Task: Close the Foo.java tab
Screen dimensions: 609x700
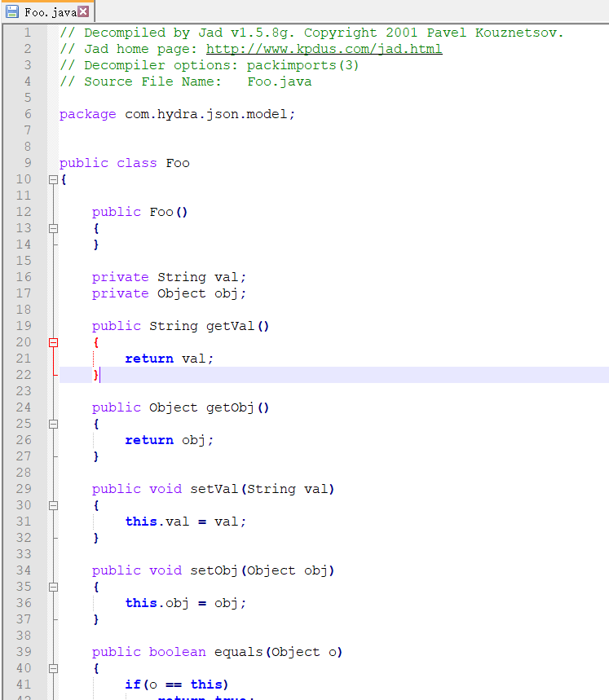Action: click(x=82, y=11)
